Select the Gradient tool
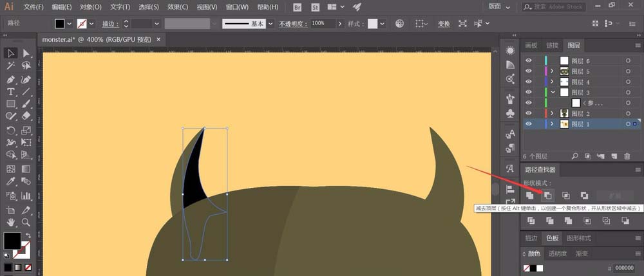This screenshot has height=276, width=644. [26, 169]
